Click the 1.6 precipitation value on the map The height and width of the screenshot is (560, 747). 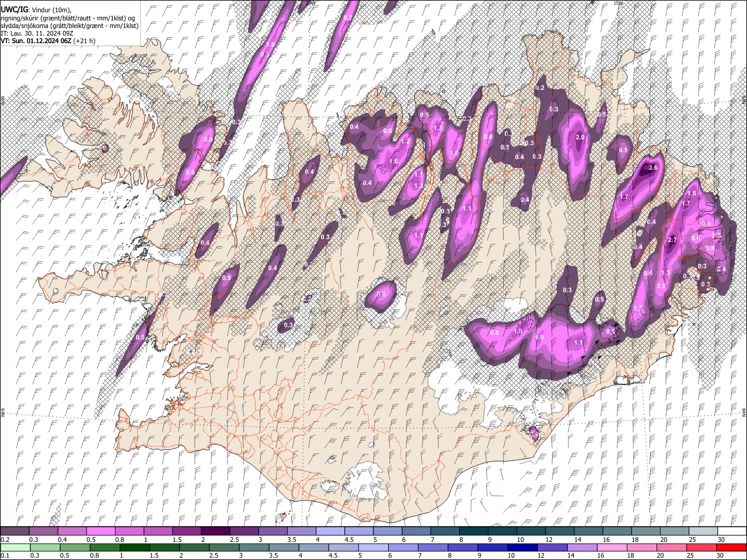coord(393,162)
